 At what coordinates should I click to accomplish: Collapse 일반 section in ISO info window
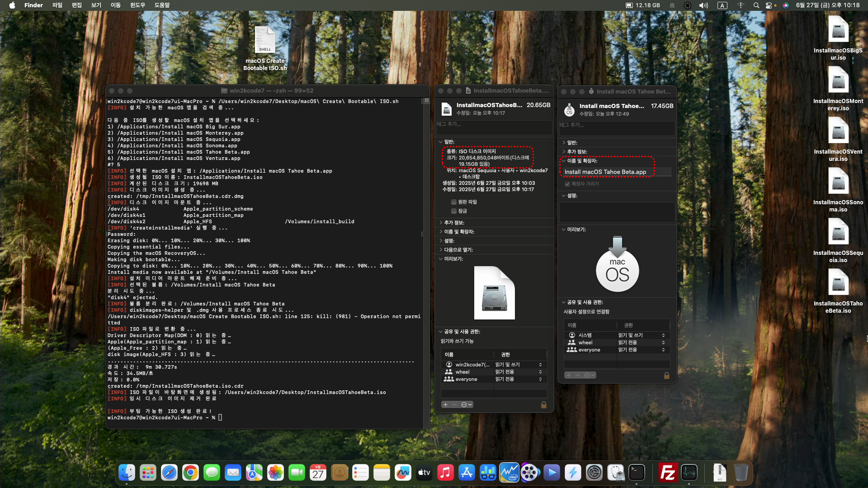pyautogui.click(x=441, y=142)
